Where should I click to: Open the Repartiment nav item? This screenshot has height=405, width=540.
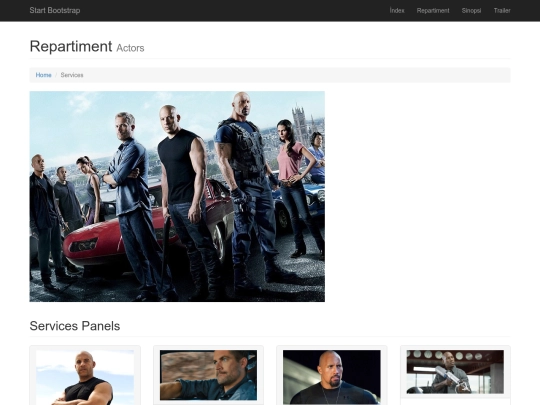point(433,11)
